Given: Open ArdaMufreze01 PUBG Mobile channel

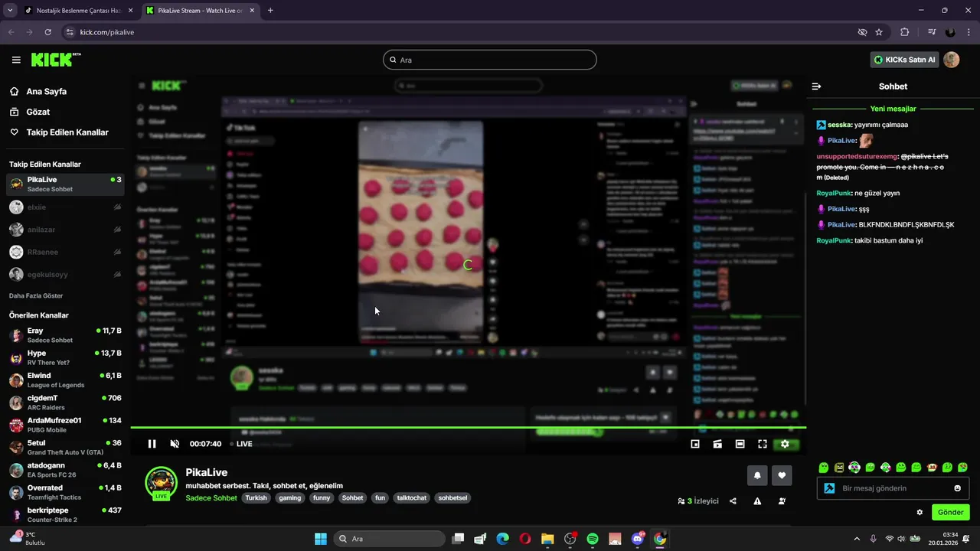Looking at the screenshot, I should point(65,425).
